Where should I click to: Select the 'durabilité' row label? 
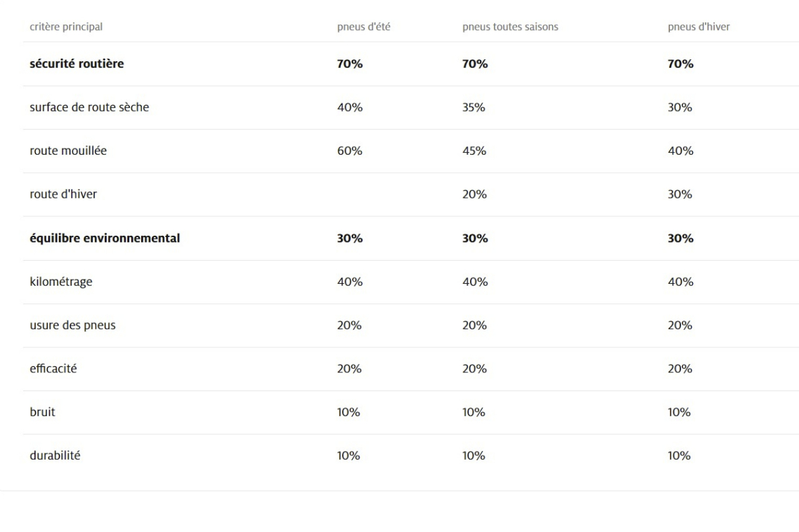pyautogui.click(x=55, y=456)
